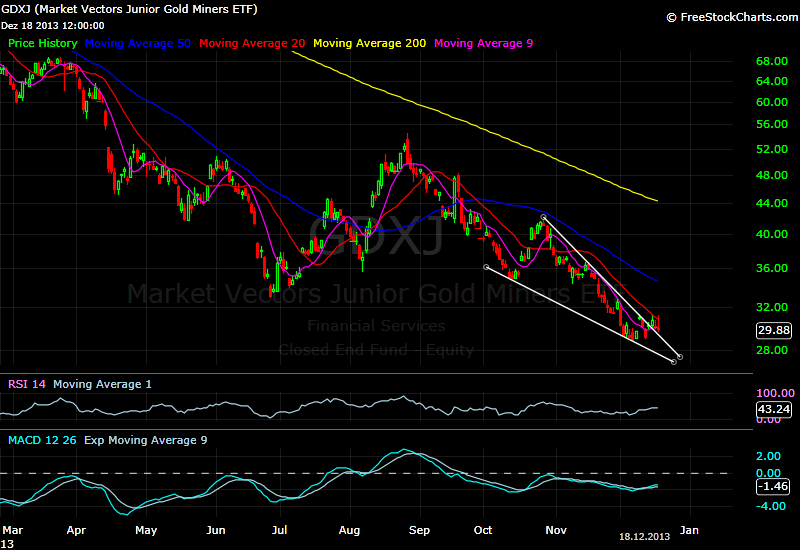The image size is (800, 550).
Task: Select the RSI 14 indicator label
Action: click(x=27, y=384)
